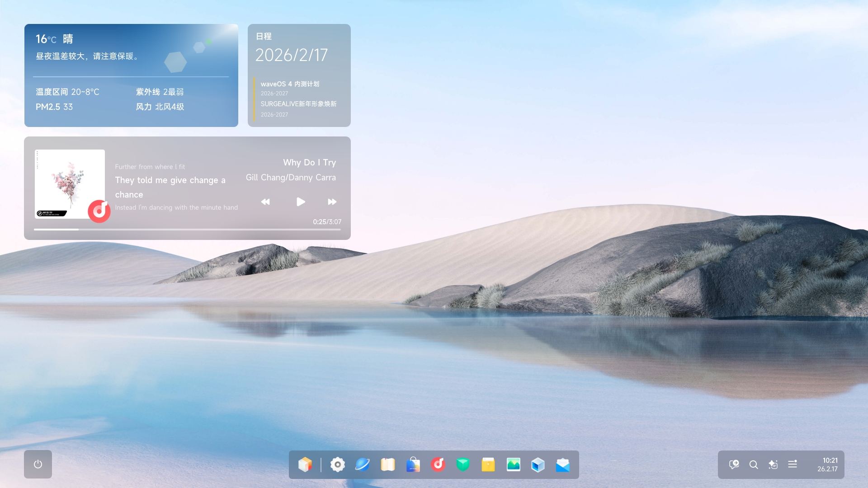This screenshot has height=488, width=868.
Task: Click the 紫外线 2最弱 UV index value
Action: tap(160, 92)
